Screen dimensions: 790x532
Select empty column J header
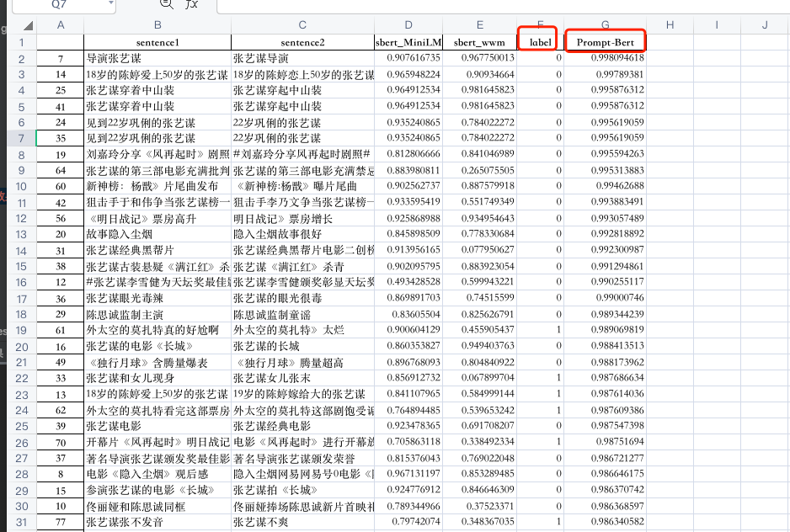(766, 25)
